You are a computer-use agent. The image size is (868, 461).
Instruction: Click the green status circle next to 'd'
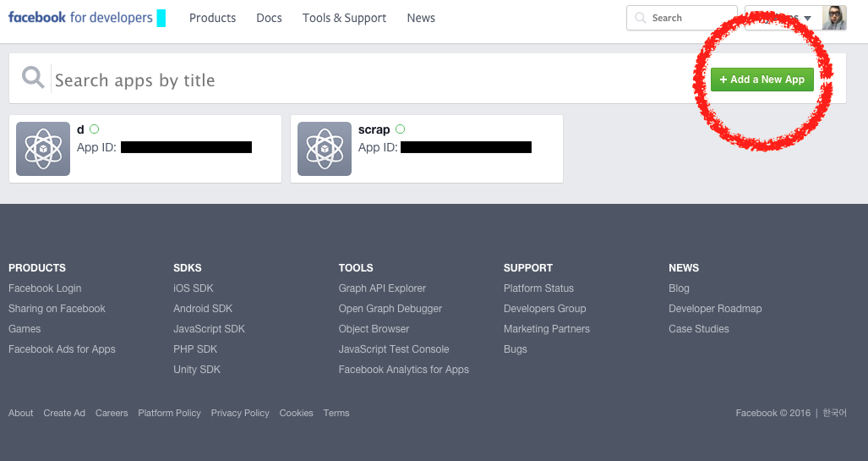coord(94,129)
